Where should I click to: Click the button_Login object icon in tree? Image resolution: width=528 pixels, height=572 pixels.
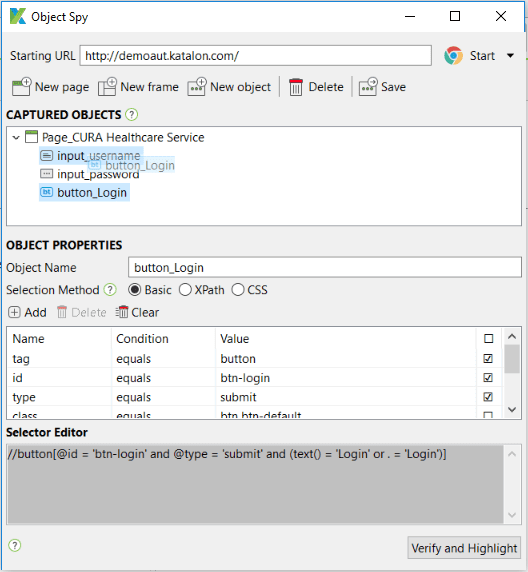point(46,192)
